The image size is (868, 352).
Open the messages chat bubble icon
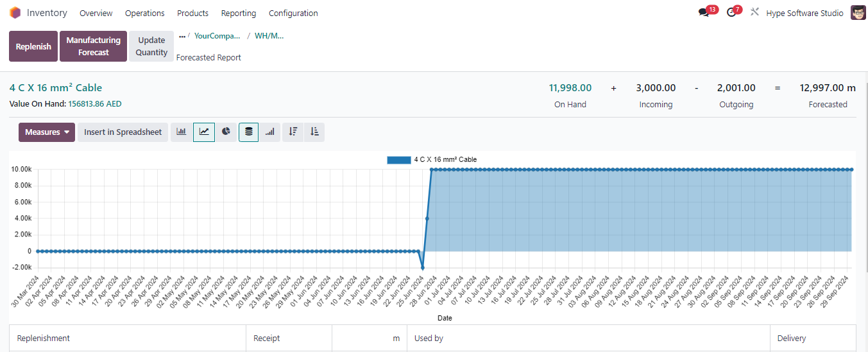[x=703, y=13]
